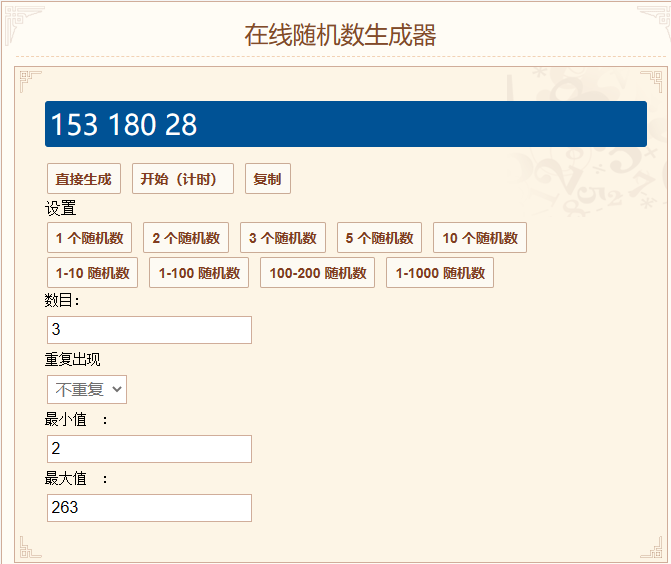Focus the 最小值 minimum input field

pos(149,449)
